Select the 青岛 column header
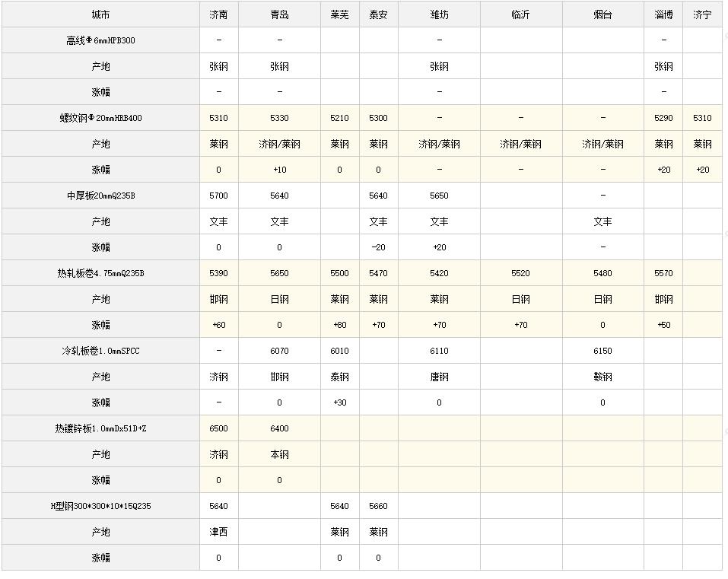This screenshot has height=579, width=728. coord(279,15)
